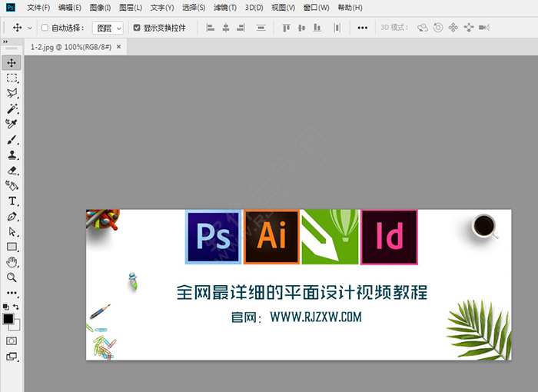Swap foreground and background colors

tap(16, 307)
